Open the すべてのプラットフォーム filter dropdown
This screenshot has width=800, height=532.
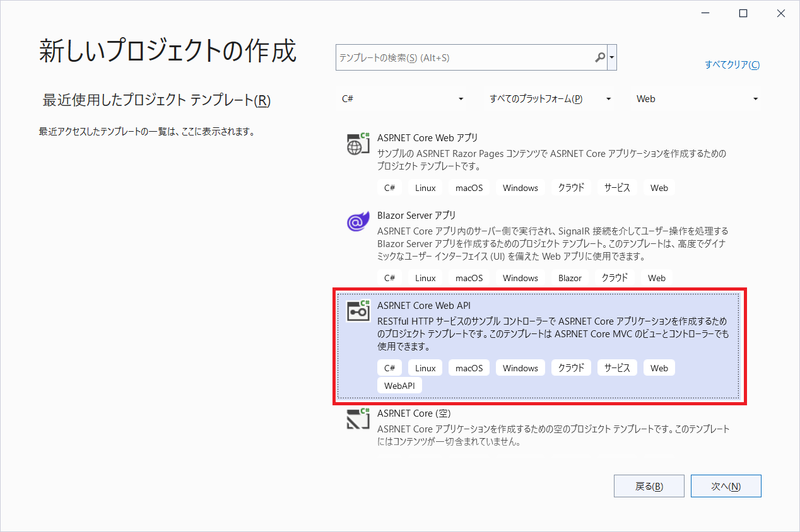coord(550,99)
